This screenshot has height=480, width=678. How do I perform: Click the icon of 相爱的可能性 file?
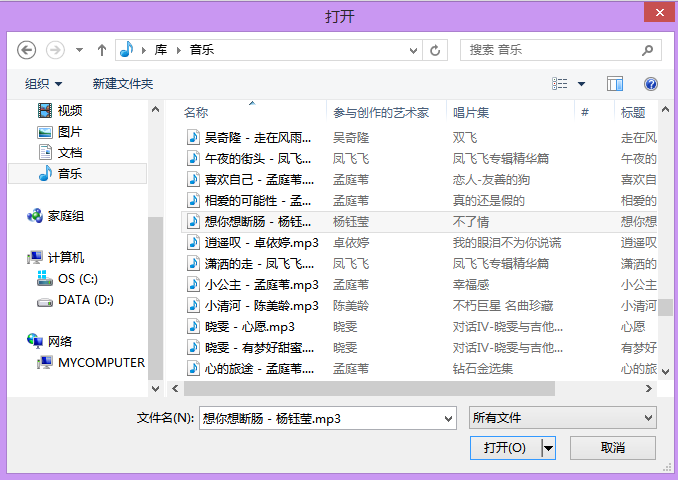193,200
